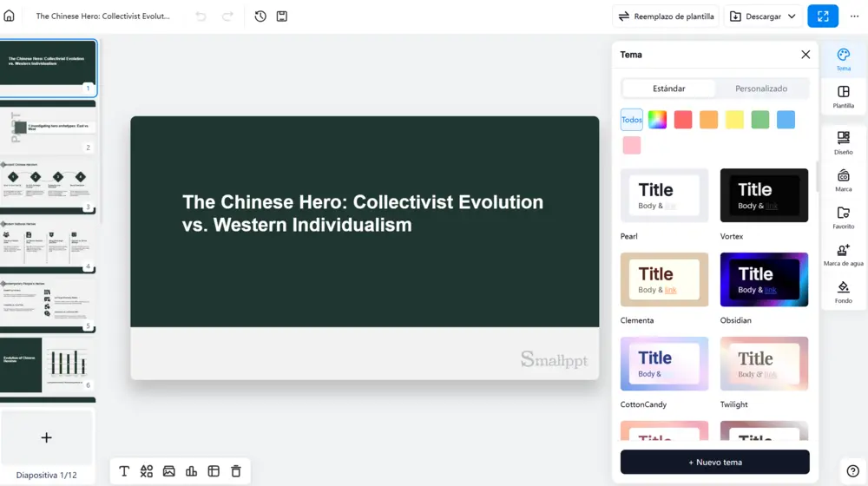Viewport: 868px width, 486px height.
Task: Select the Obsidian theme thumbnail
Action: pyautogui.click(x=764, y=279)
